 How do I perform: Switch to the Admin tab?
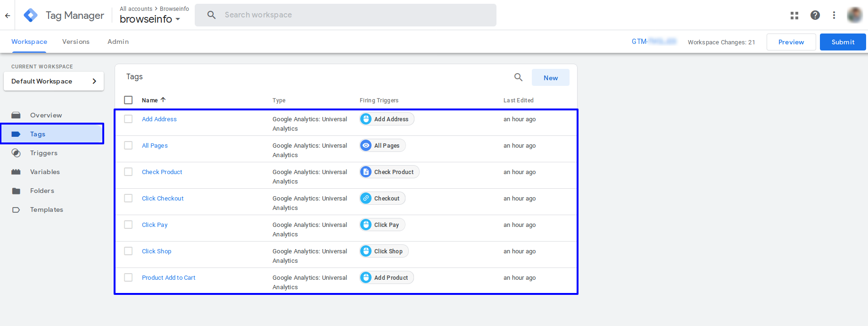pyautogui.click(x=118, y=42)
